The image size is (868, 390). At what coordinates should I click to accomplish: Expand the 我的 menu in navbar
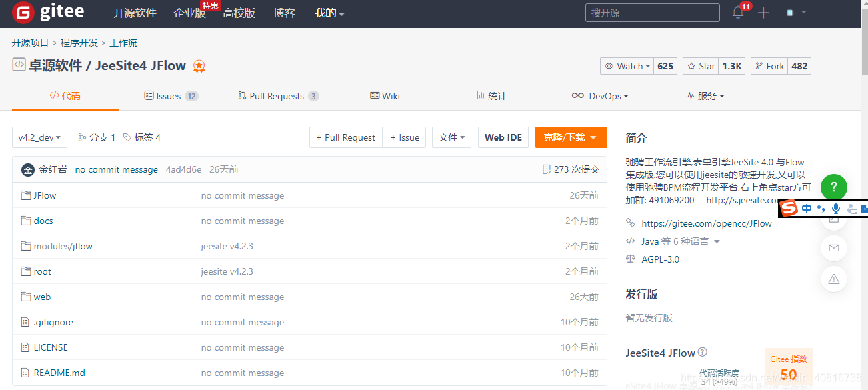[329, 13]
